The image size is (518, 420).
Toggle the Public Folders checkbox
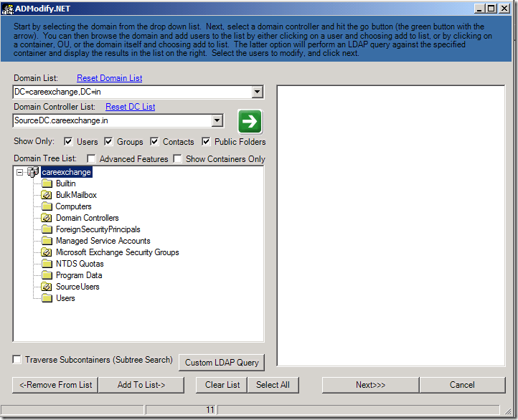206,141
